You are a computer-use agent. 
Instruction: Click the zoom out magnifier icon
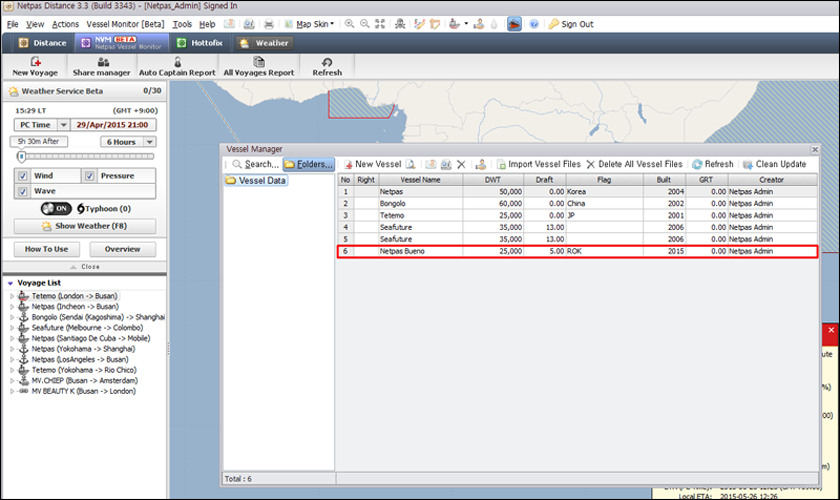tap(365, 24)
